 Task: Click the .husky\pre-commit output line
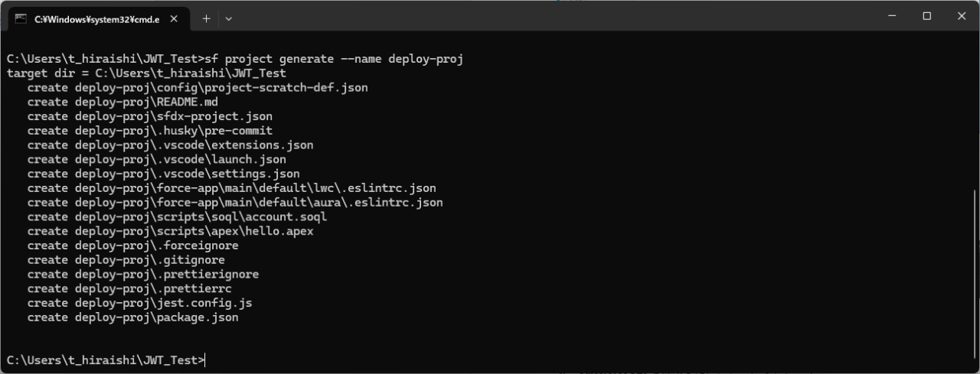(150, 131)
